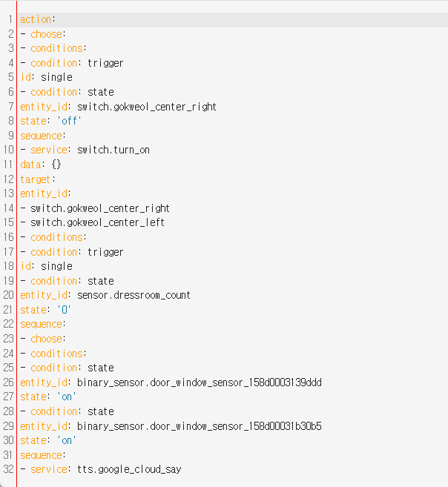Click the 'action:' key on line 1
Viewport: 448px width, 487px height.
pos(38,19)
